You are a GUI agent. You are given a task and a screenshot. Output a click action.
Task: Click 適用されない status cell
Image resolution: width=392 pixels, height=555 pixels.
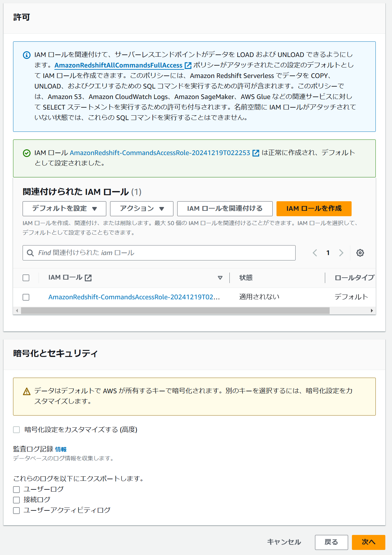(259, 297)
